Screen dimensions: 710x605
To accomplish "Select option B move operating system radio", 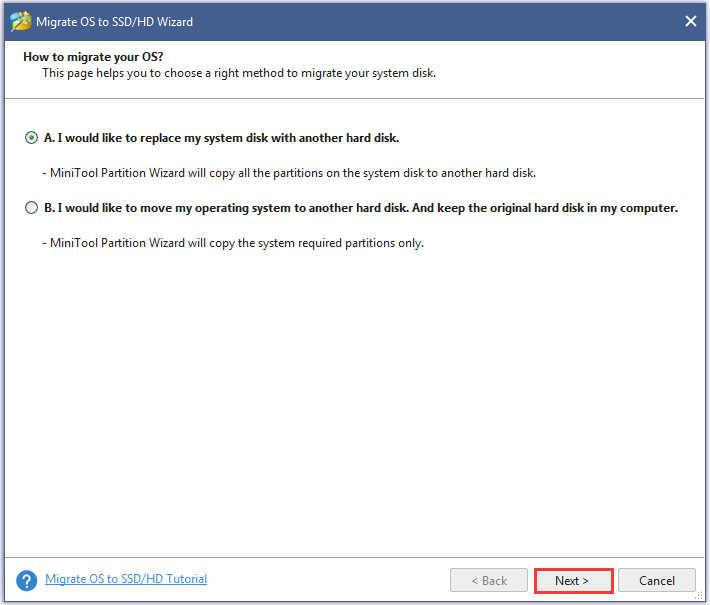I will (31, 208).
